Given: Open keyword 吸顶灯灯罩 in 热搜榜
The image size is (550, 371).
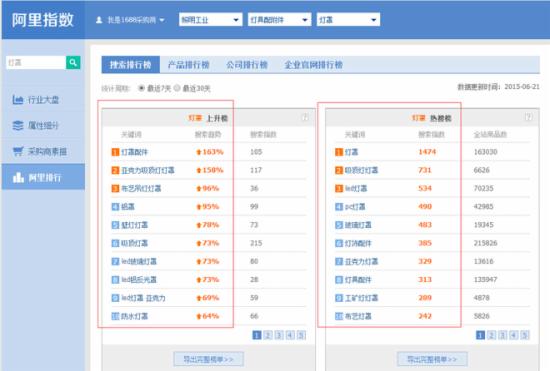Looking at the screenshot, I should click(361, 170).
